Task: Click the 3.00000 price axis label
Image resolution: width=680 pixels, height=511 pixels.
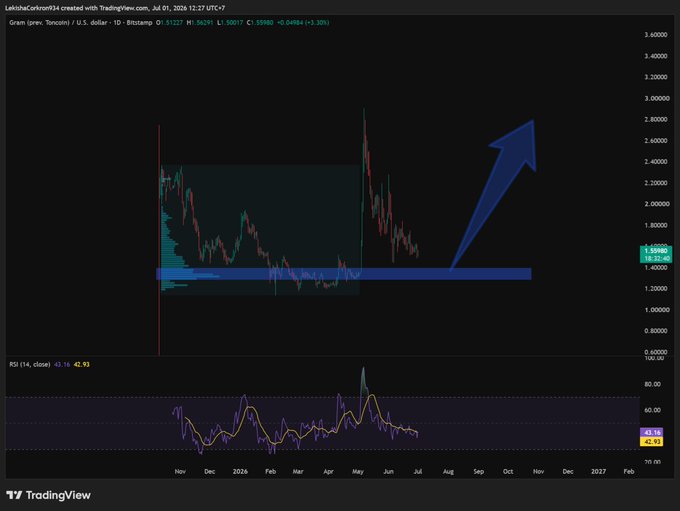Action: pyautogui.click(x=657, y=98)
